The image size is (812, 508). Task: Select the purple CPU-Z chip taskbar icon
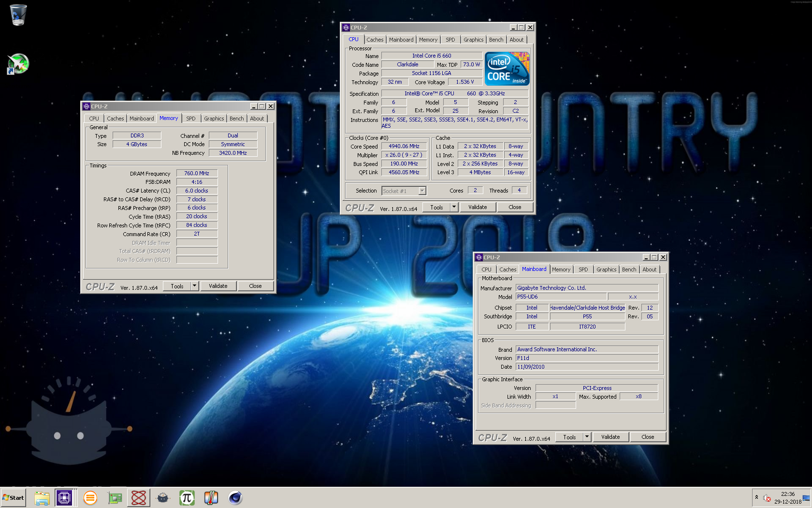point(64,498)
